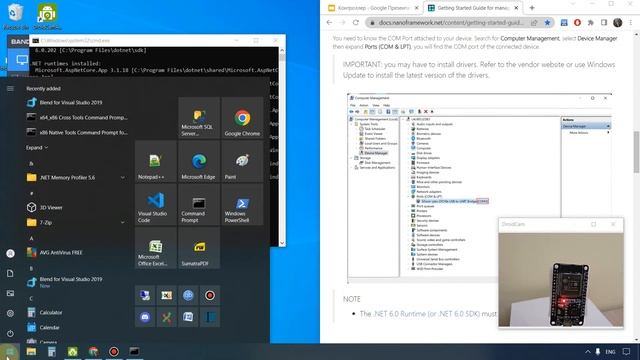Launch the SumatraPDF tile
Screen dimensions: 640x360
point(199,248)
